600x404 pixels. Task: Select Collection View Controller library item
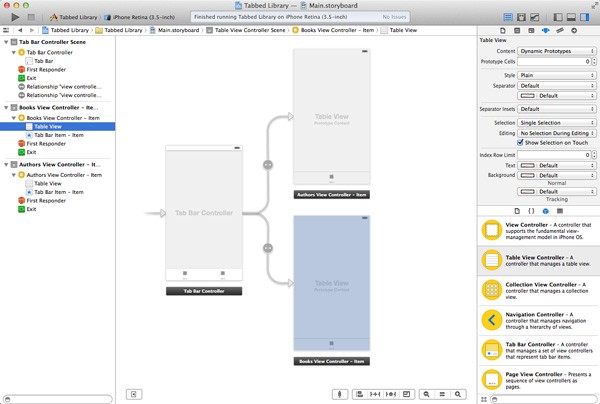pyautogui.click(x=539, y=290)
